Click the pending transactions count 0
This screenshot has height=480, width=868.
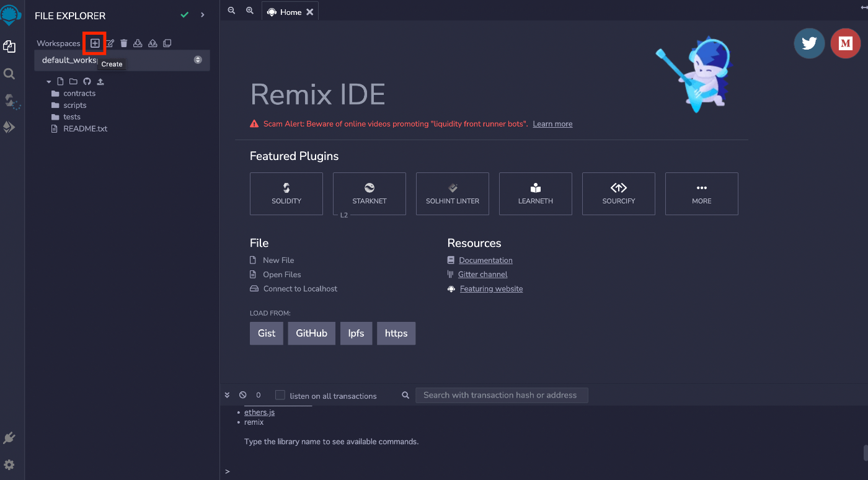click(x=259, y=395)
